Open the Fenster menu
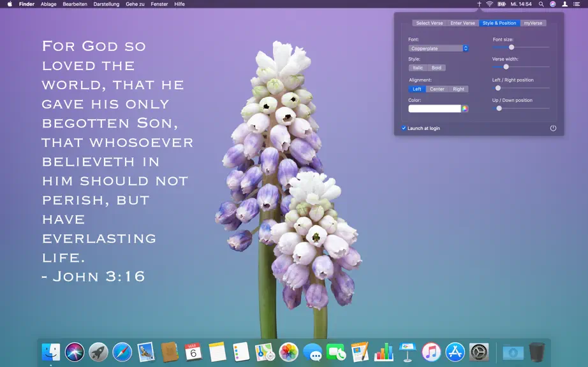The image size is (588, 367). pos(159,4)
